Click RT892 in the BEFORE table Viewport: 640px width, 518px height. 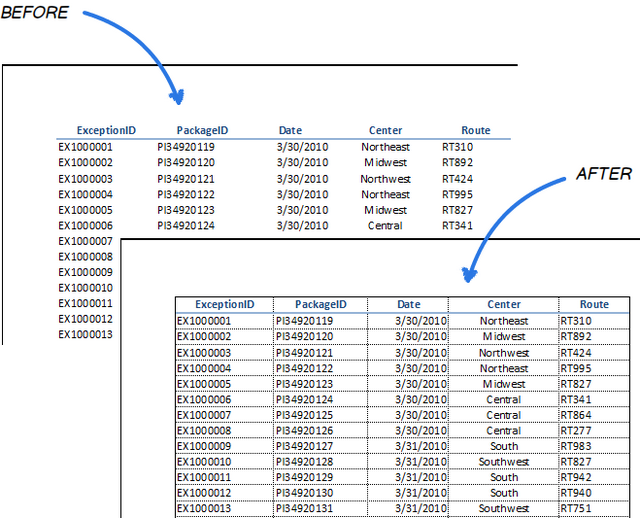tap(457, 162)
